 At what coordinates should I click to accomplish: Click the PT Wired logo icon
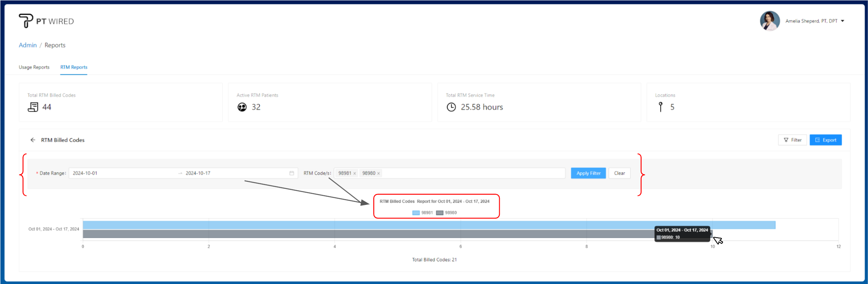(x=26, y=21)
